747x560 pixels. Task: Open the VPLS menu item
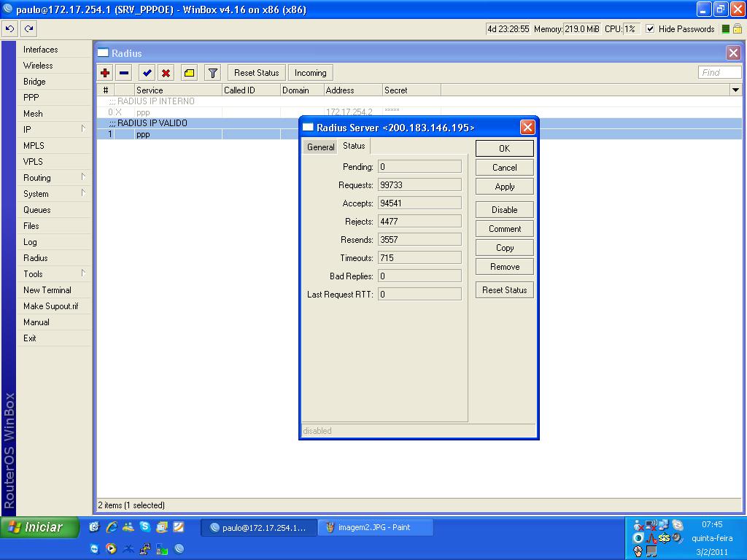[x=54, y=162]
